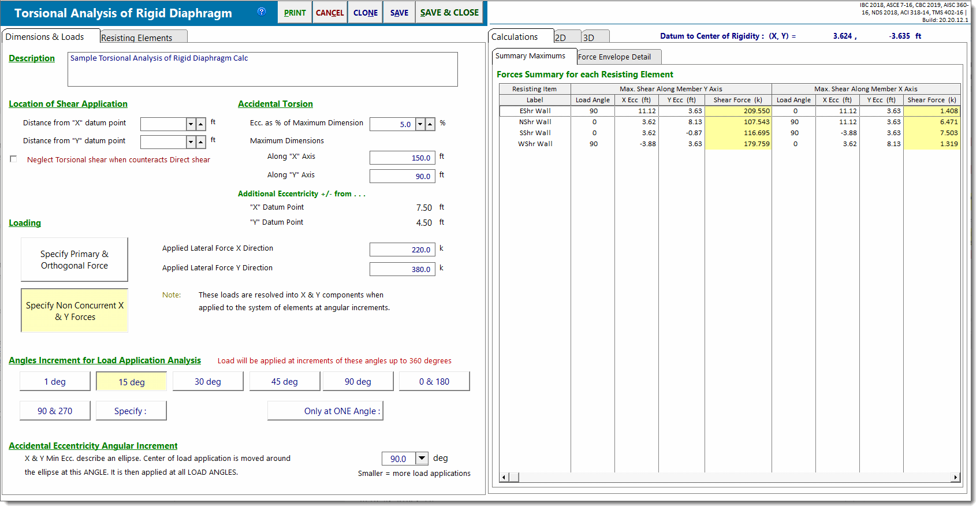Select the Force Envelope Detail tab
The image size is (980, 510).
(619, 57)
